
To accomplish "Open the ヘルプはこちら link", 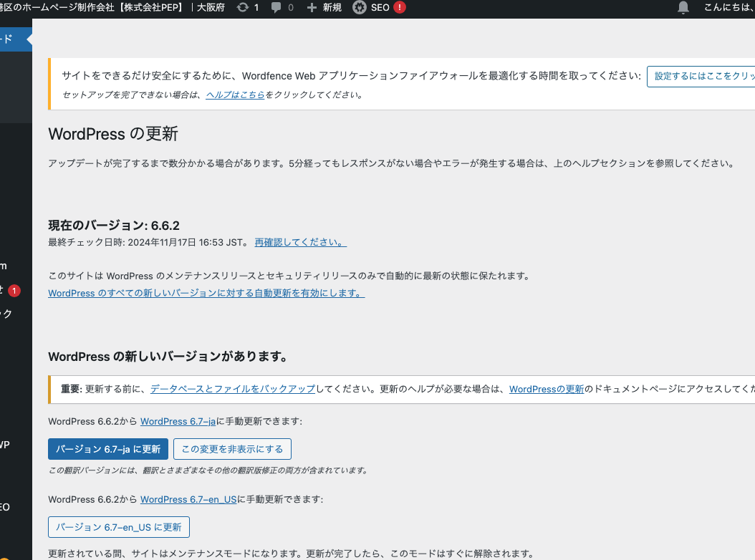I will coord(236,95).
